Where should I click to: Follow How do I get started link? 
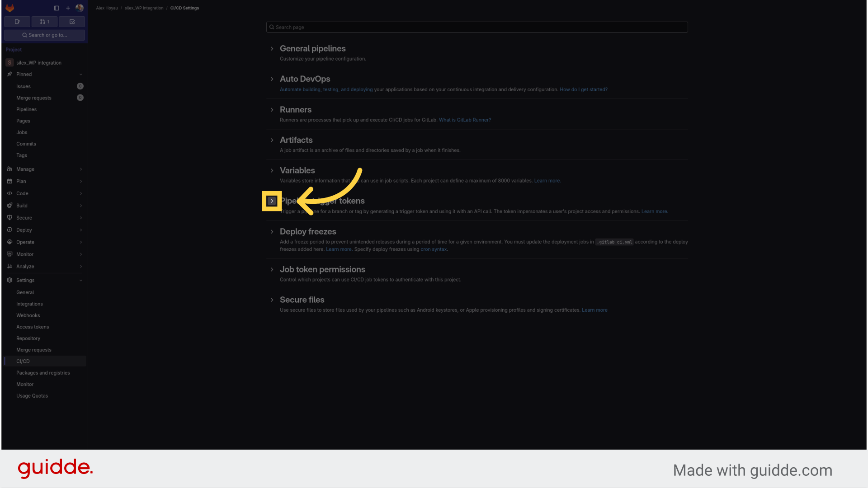pyautogui.click(x=584, y=89)
